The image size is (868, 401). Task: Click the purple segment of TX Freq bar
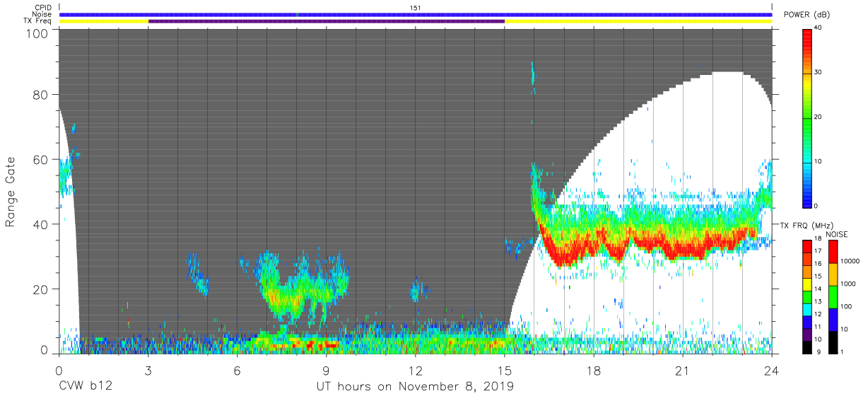pos(327,21)
